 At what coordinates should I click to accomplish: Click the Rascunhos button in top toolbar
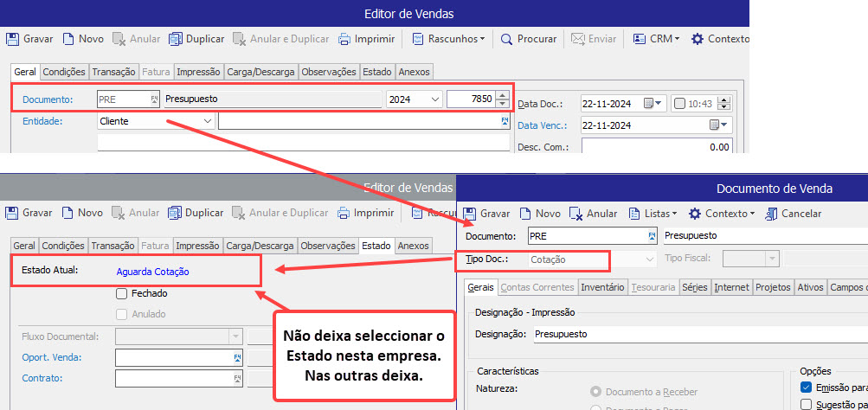click(x=448, y=39)
